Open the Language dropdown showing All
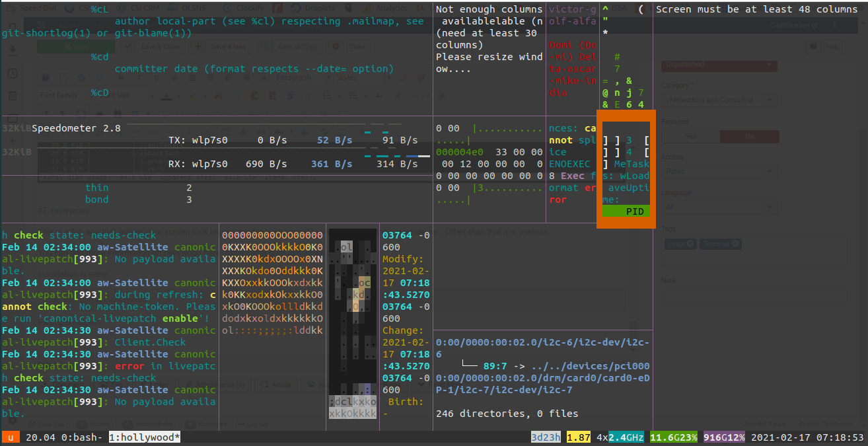Image resolution: width=868 pixels, height=446 pixels. click(x=719, y=207)
